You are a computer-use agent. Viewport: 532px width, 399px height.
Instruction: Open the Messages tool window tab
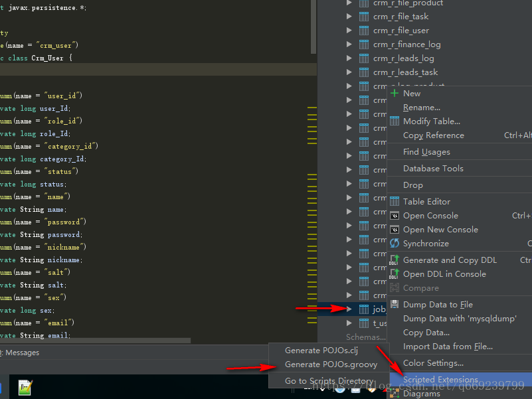click(x=21, y=353)
